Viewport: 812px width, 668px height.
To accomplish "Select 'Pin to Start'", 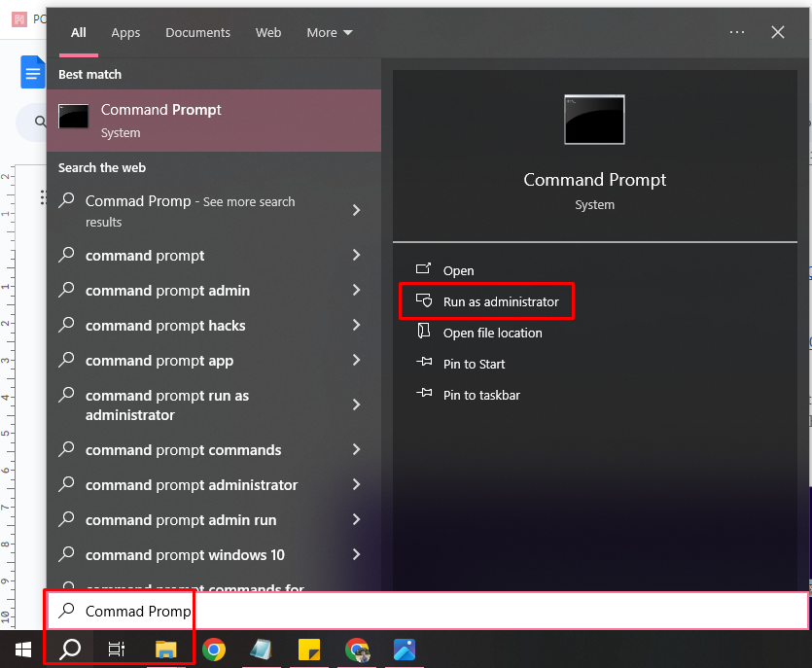I will tap(474, 364).
